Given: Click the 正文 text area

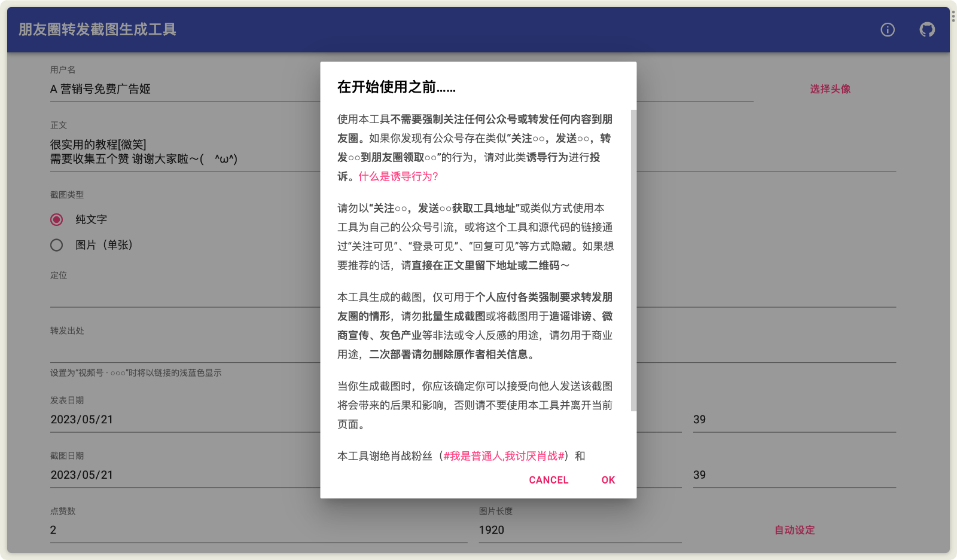Looking at the screenshot, I should (x=179, y=151).
